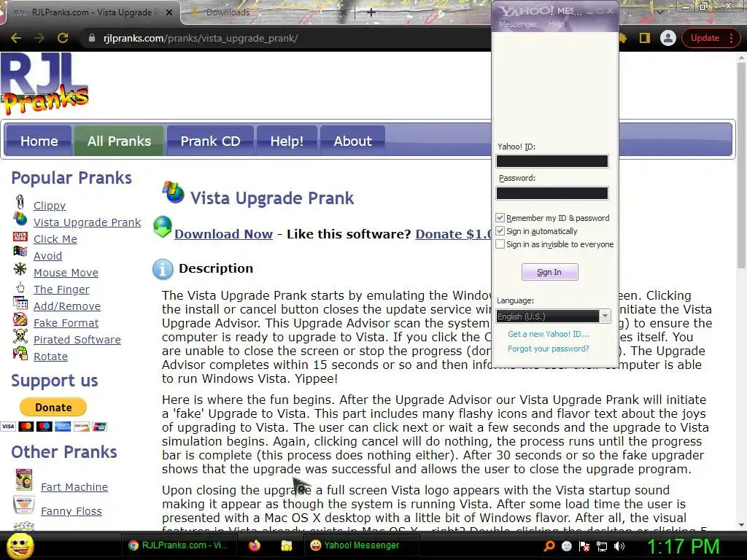Click the Yahoo! ID input field

tap(552, 161)
